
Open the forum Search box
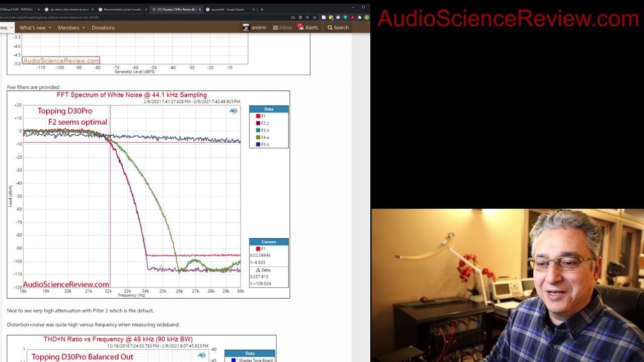(338, 28)
